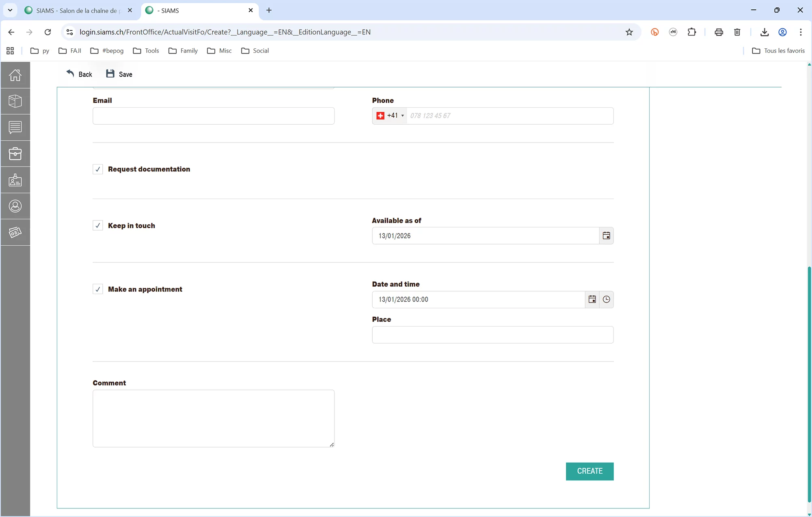Open the user profile sidebar icon
The image size is (812, 517).
pyautogui.click(x=15, y=206)
